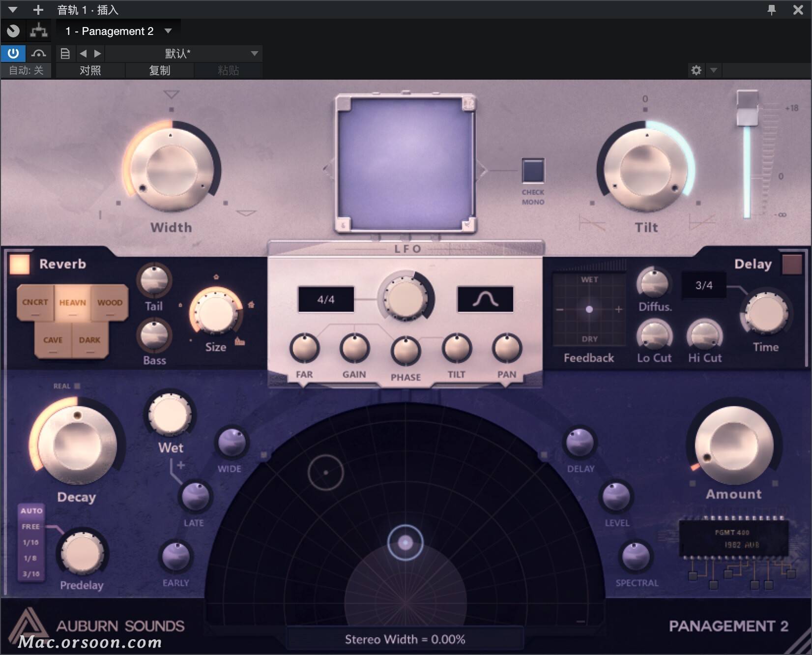Viewport: 812px width, 655px height.
Task: Select the DARK reverb type
Action: tap(90, 340)
